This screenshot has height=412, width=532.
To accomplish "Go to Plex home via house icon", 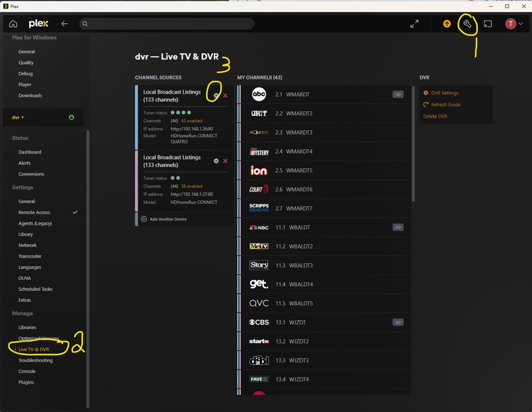I will tap(13, 24).
